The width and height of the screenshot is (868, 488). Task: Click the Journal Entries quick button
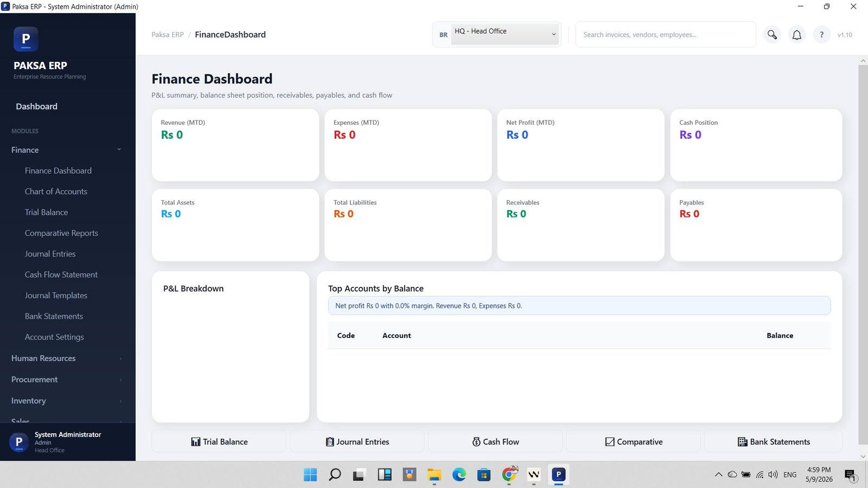pyautogui.click(x=357, y=441)
